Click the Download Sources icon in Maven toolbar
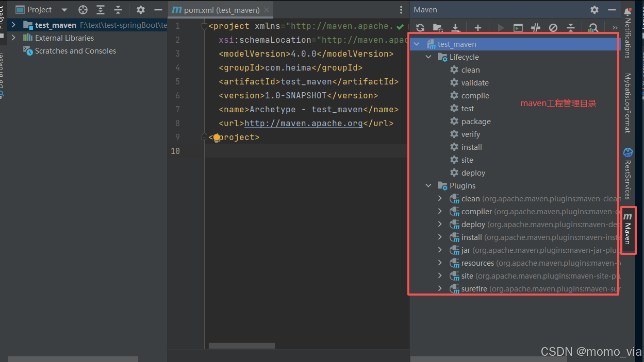 455,28
